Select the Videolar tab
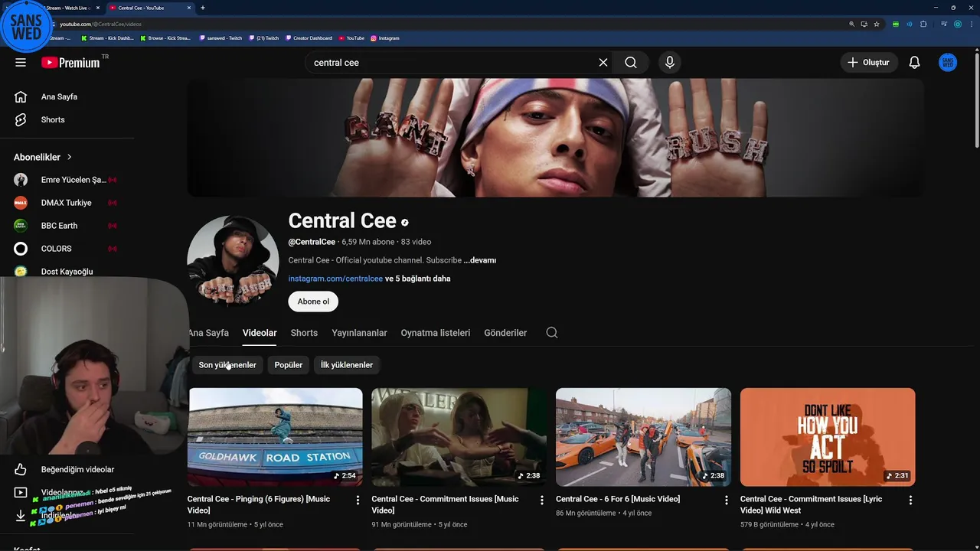This screenshot has height=551, width=980. [x=260, y=333]
